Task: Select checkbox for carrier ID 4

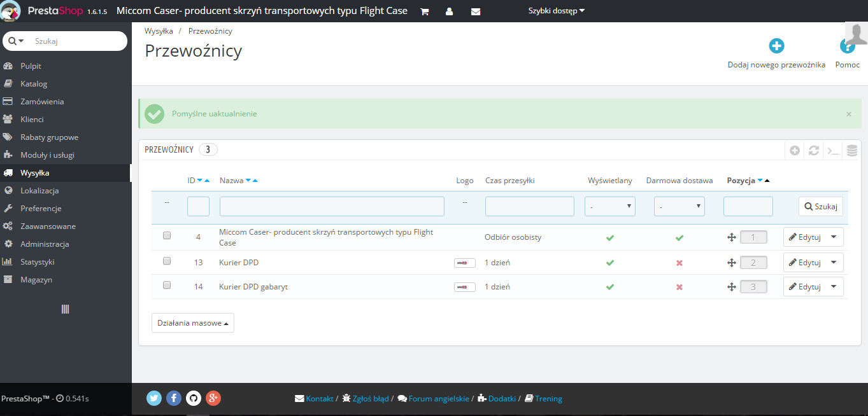Action: coord(167,235)
